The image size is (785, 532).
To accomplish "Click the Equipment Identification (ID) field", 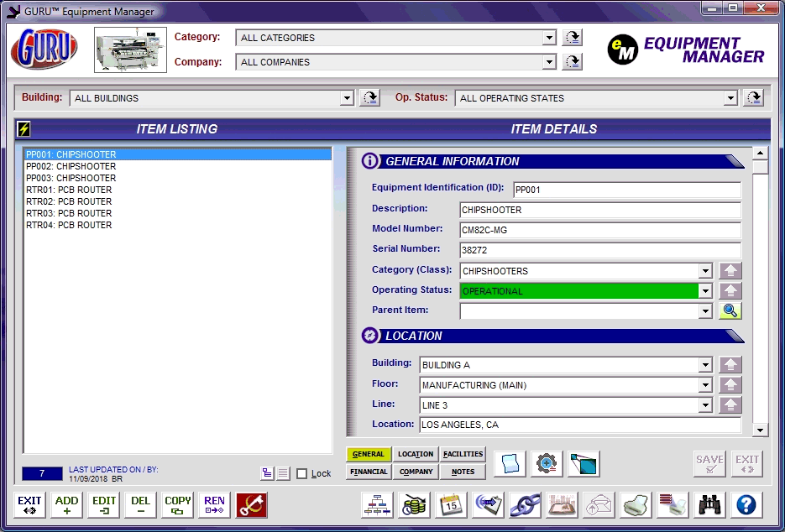I will (x=627, y=190).
